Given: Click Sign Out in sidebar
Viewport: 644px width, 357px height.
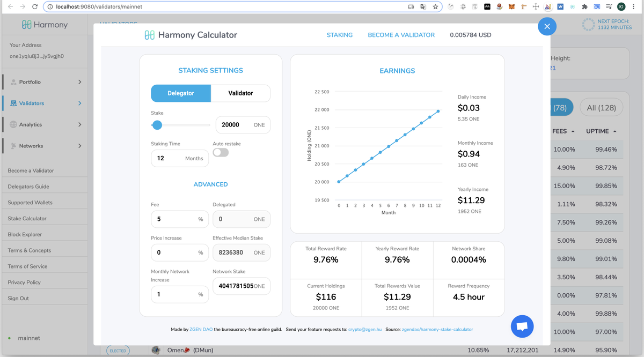Looking at the screenshot, I should 18,298.
